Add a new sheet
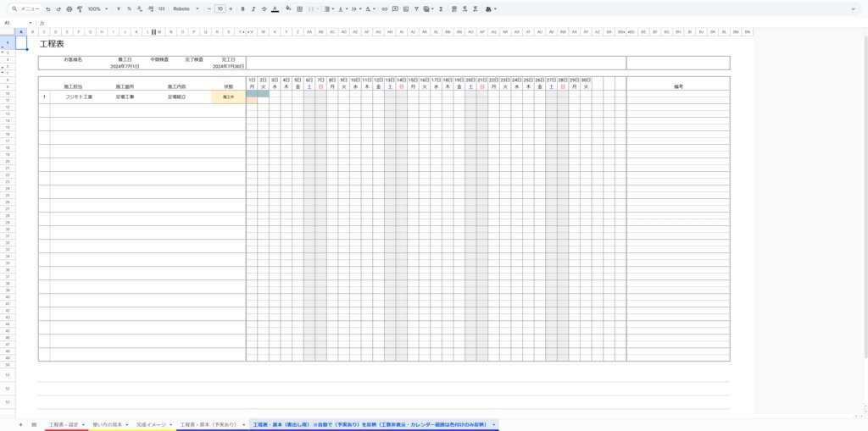This screenshot has width=868, height=431. pos(20,424)
